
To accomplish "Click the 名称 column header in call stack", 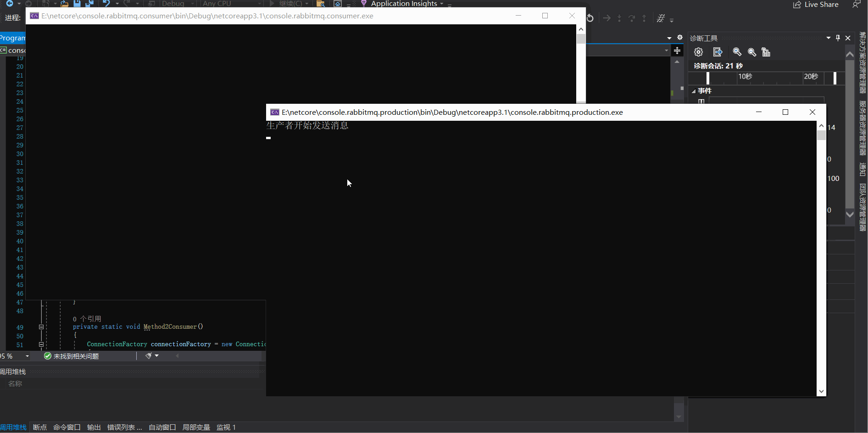I will 15,384.
